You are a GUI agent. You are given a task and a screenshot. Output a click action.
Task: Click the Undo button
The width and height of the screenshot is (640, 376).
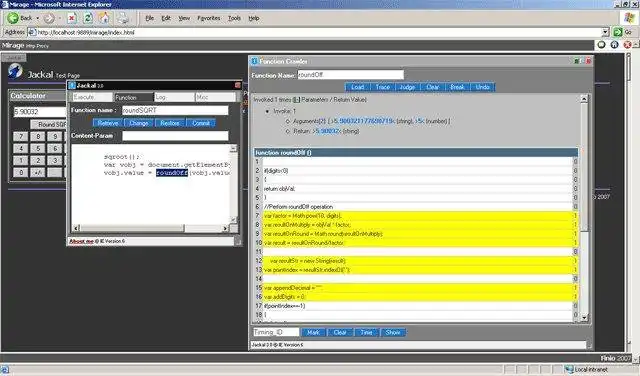point(483,87)
